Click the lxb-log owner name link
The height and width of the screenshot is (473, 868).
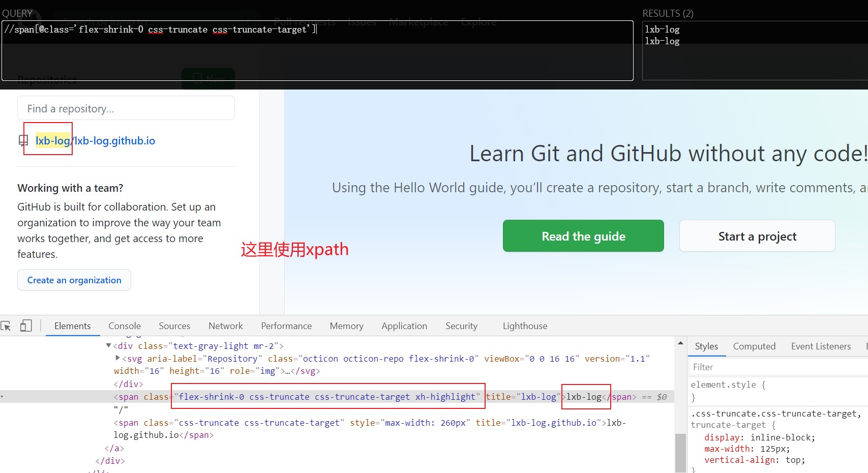pyautogui.click(x=53, y=141)
